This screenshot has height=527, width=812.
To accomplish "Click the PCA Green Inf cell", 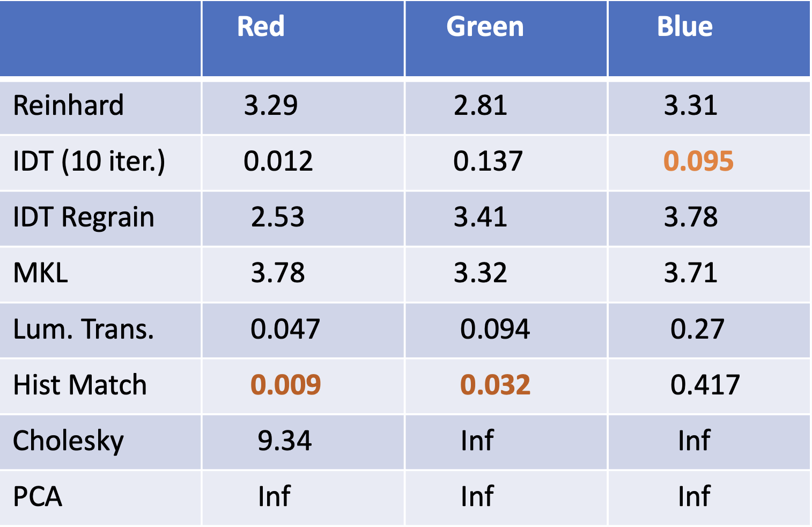I will [477, 497].
